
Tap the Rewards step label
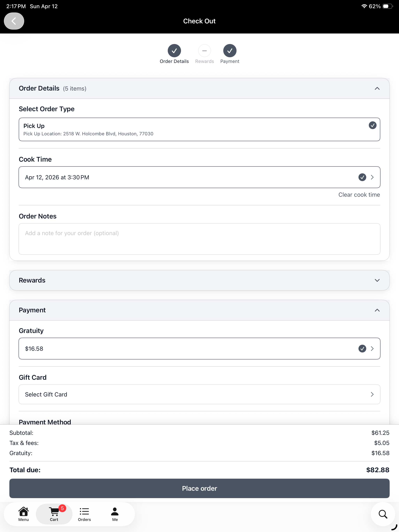(204, 61)
